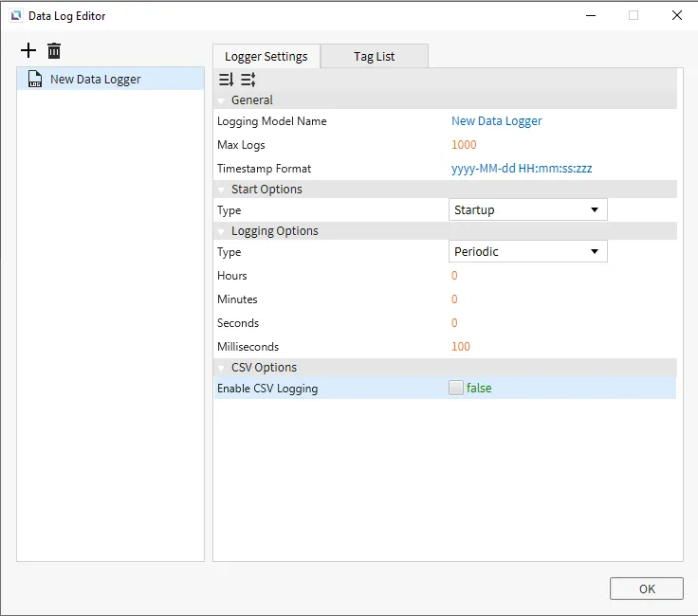Click the first sort icon above General

(x=226, y=81)
